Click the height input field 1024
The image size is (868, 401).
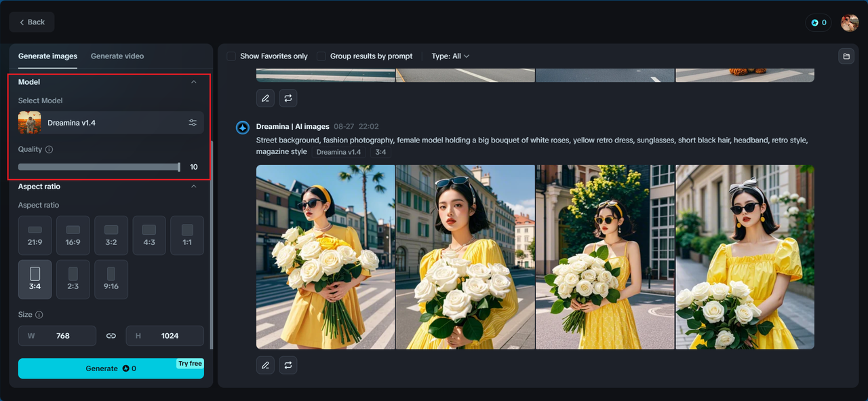pyautogui.click(x=165, y=336)
